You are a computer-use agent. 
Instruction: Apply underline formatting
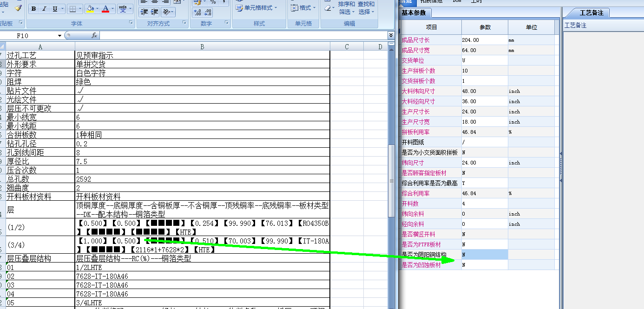(x=55, y=9)
